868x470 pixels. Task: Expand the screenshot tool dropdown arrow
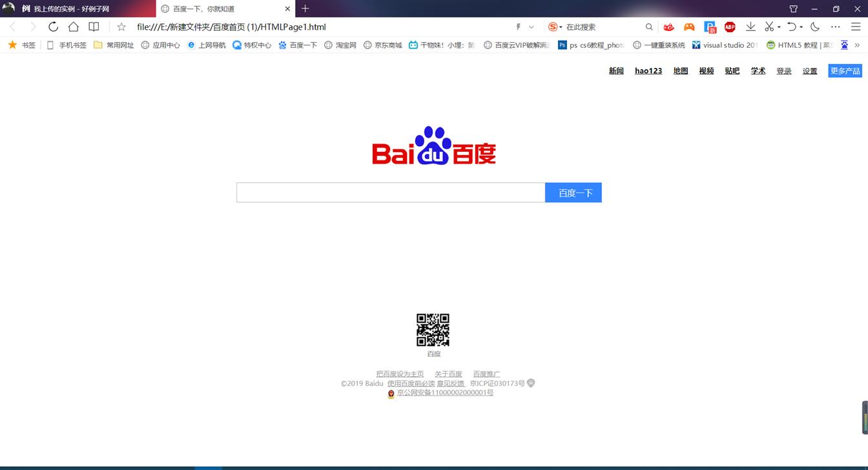click(x=779, y=27)
